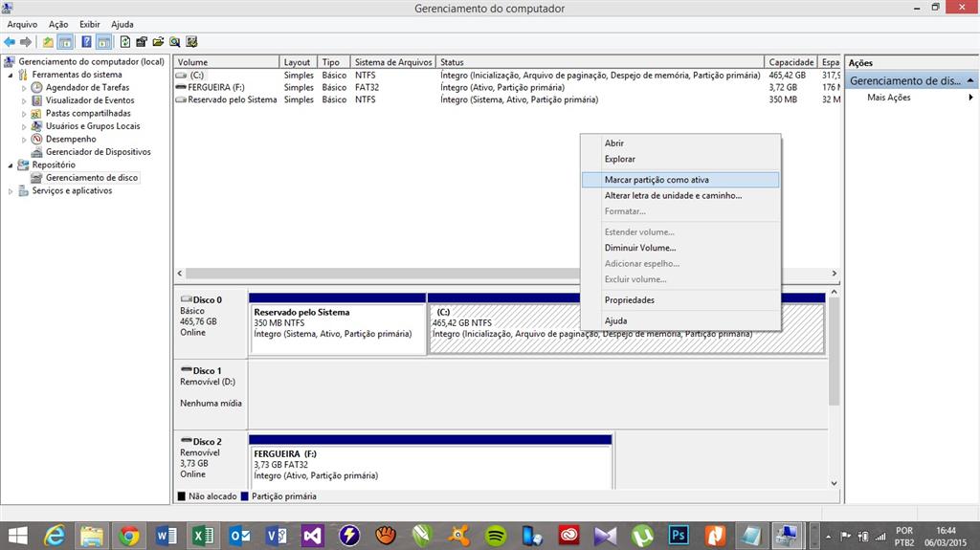The image size is (980, 550).
Task: Open Spotify from the taskbar
Action: 496,535
